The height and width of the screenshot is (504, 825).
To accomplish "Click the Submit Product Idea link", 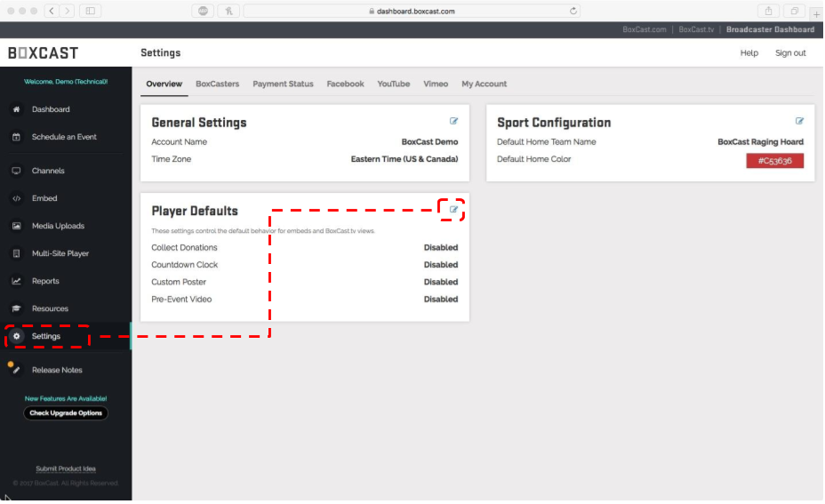I will 66,468.
